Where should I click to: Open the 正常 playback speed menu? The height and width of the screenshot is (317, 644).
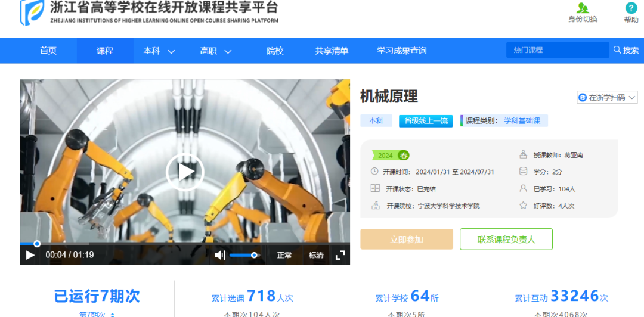(284, 255)
